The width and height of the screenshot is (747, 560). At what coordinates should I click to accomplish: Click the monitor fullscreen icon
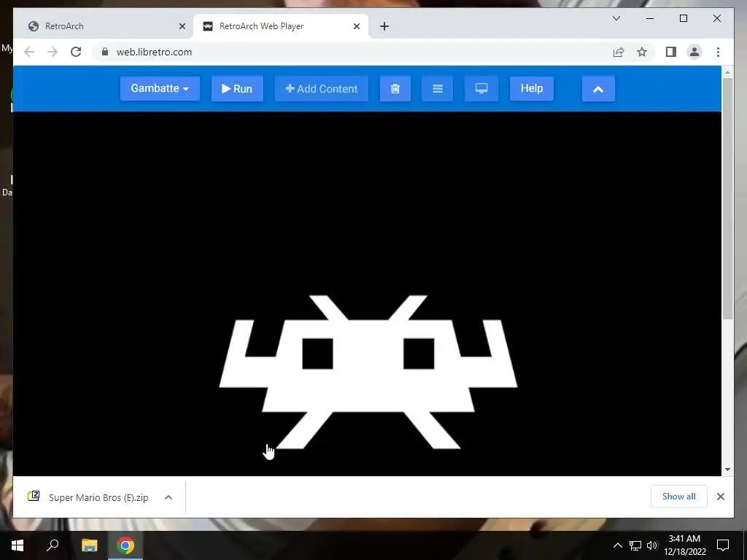[x=481, y=88]
